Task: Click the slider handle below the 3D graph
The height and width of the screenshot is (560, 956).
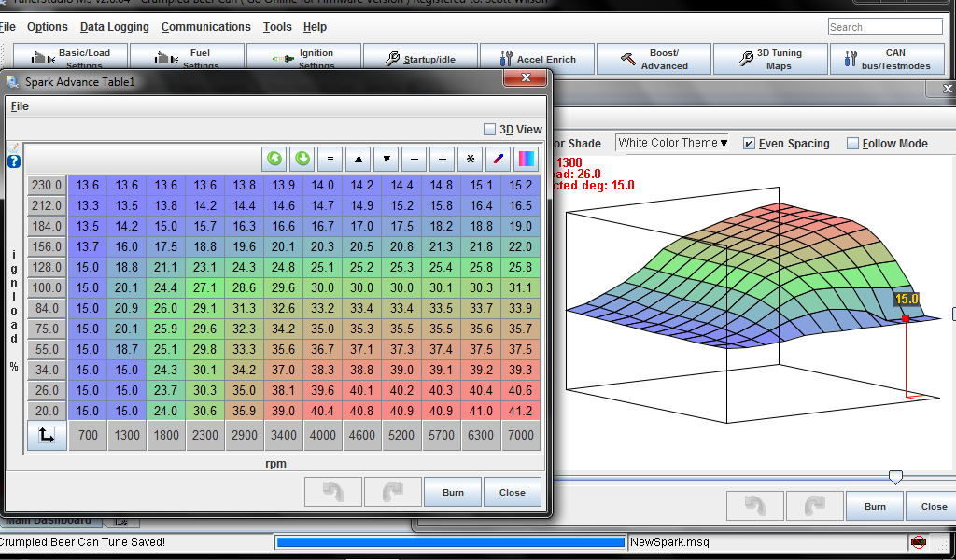Action: coord(895,477)
